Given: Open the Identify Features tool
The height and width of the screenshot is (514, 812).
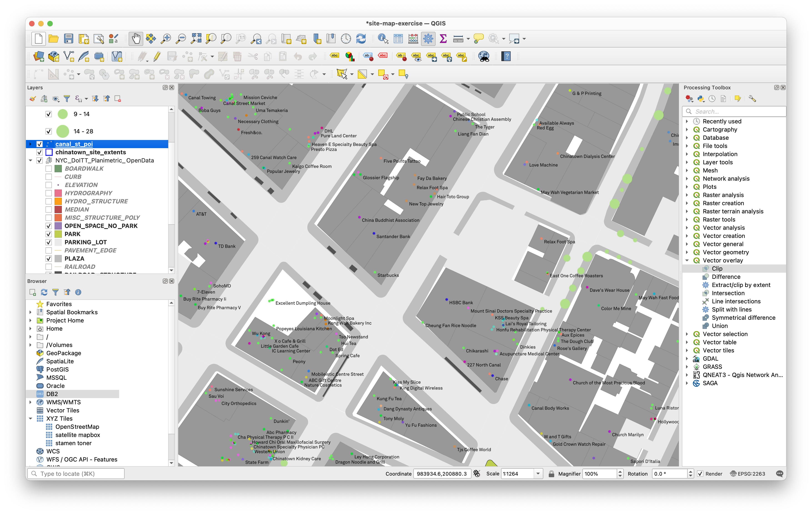Looking at the screenshot, I should click(x=383, y=39).
